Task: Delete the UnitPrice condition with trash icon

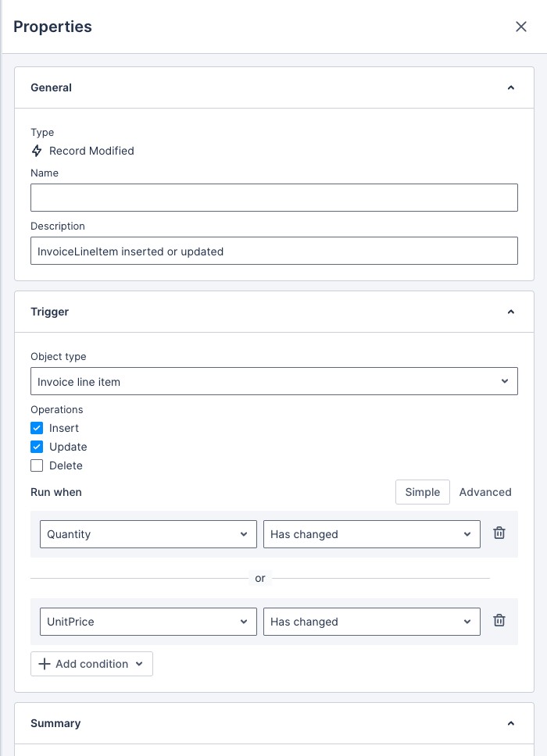Action: 499,621
